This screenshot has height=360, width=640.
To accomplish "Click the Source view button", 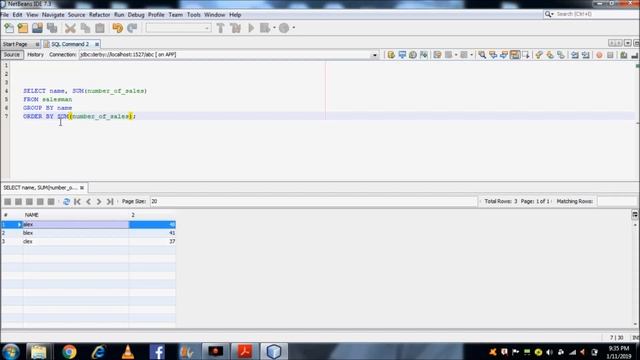I will tap(12, 55).
